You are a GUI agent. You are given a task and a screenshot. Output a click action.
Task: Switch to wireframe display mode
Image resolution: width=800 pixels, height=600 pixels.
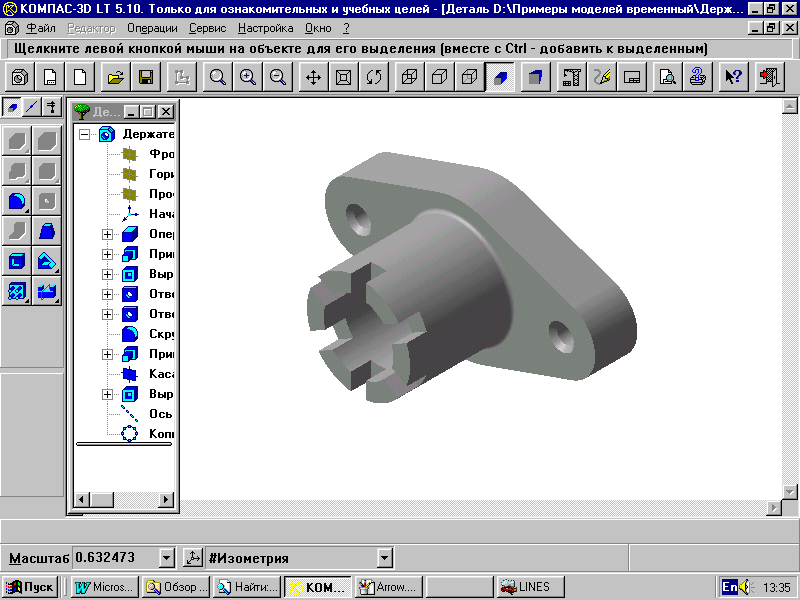[410, 77]
